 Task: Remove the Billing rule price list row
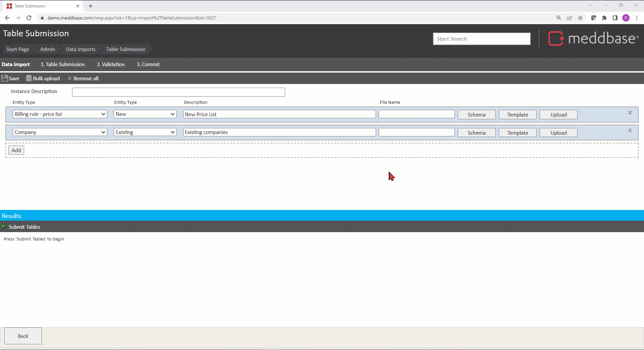(630, 113)
